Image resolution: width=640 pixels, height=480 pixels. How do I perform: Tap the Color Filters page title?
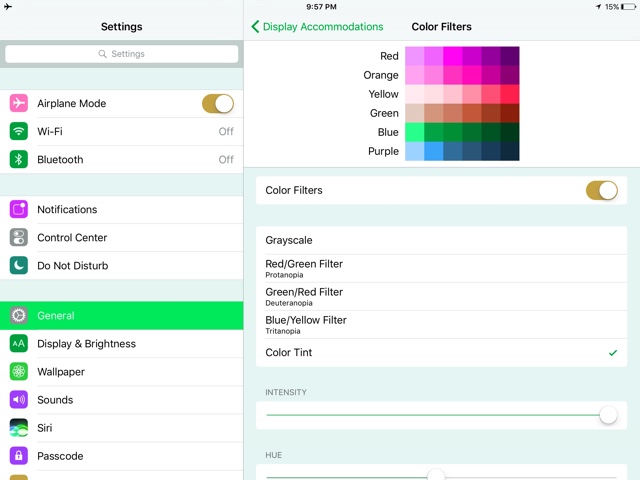tap(441, 27)
